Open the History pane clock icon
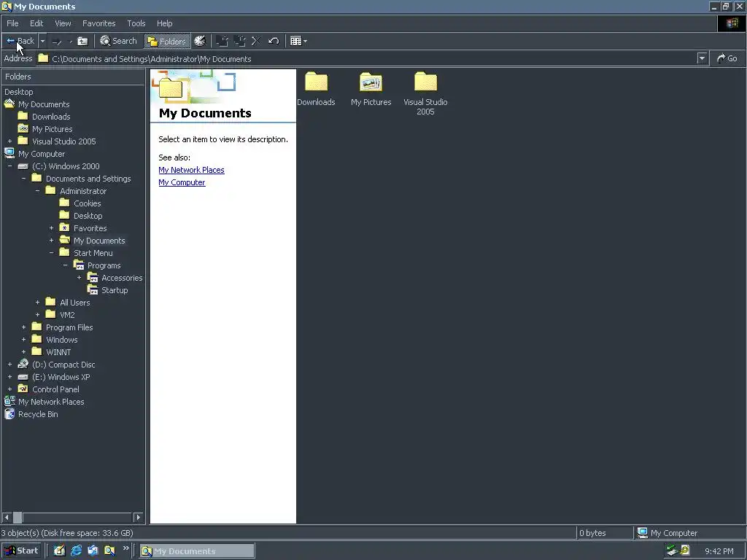This screenshot has height=560, width=747. click(200, 41)
